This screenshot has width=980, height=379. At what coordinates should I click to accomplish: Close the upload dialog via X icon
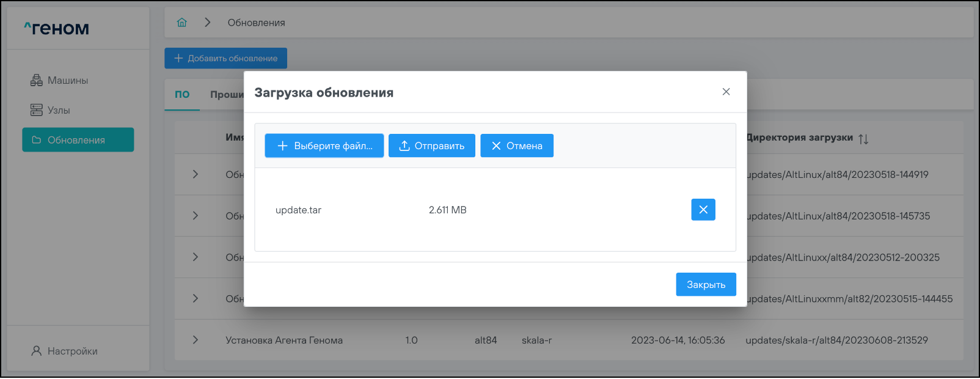tap(726, 92)
